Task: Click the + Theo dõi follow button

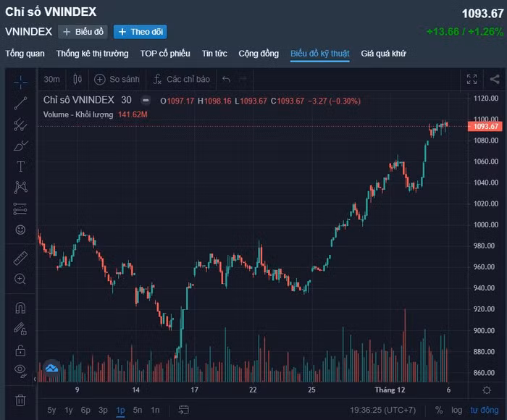Action: point(140,32)
